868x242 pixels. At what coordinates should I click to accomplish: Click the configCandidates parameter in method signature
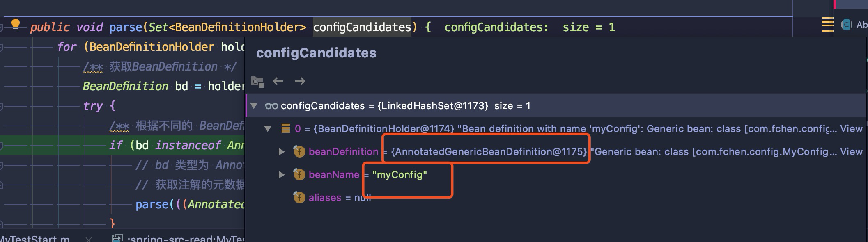362,27
